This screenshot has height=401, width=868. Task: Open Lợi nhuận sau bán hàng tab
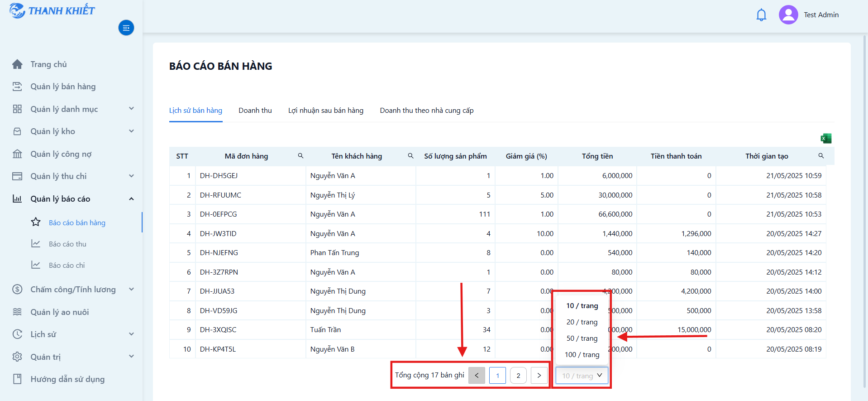326,111
